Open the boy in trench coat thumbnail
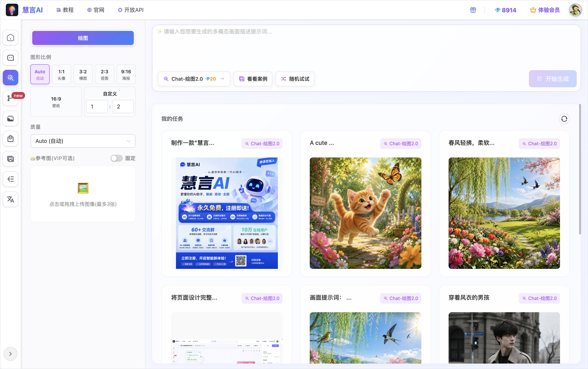 (x=504, y=338)
